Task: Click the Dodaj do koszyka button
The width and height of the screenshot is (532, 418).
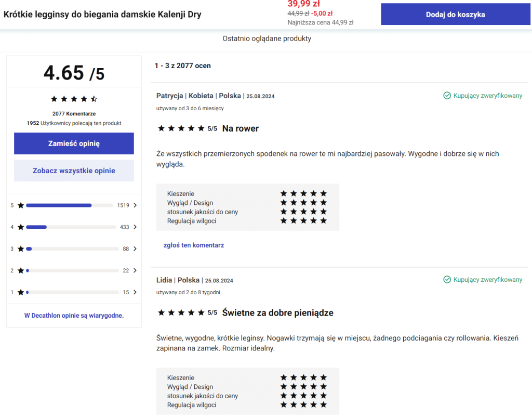Action: [x=455, y=14]
